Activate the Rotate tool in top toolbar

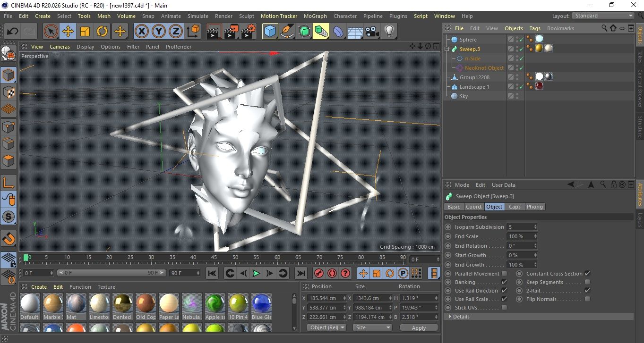click(x=102, y=32)
